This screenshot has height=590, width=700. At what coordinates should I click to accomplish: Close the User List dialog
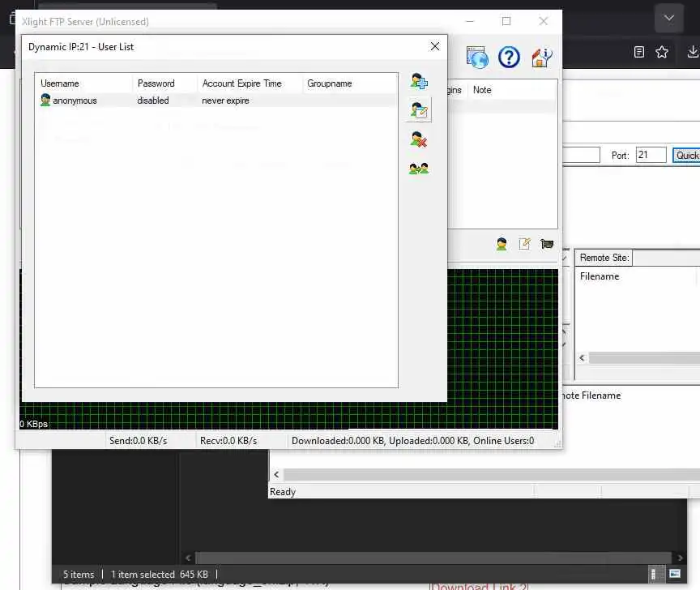coord(435,46)
